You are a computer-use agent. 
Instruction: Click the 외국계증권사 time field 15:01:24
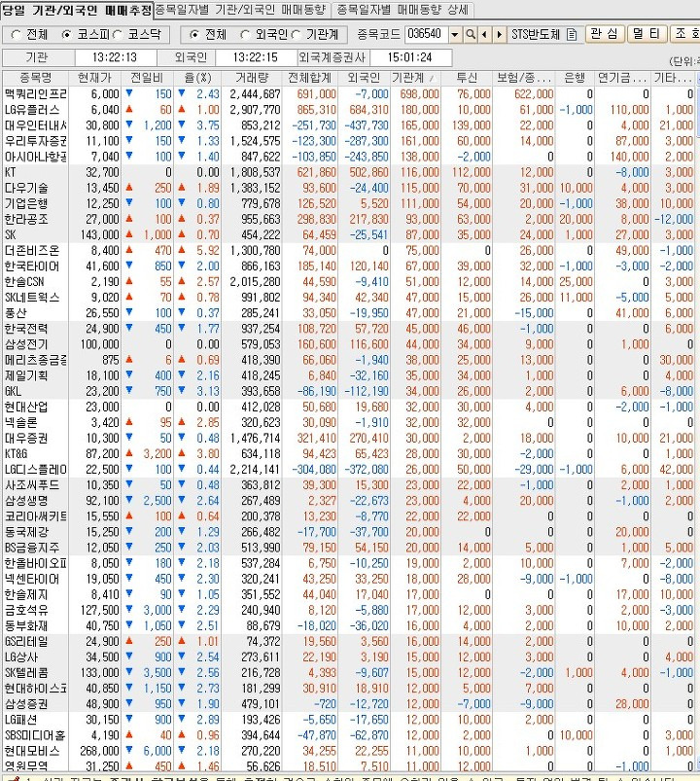click(x=409, y=57)
